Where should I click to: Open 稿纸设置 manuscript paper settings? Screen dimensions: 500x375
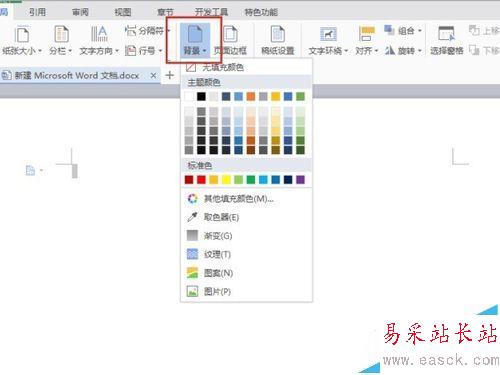pos(277,41)
